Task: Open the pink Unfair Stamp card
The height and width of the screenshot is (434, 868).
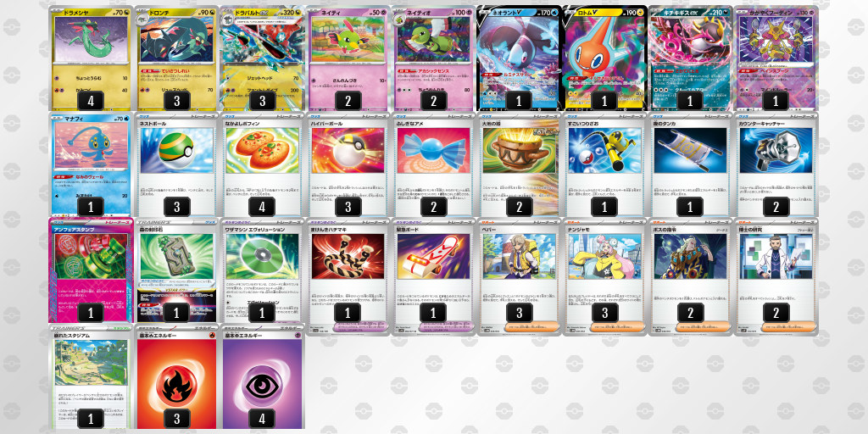Action: click(92, 270)
